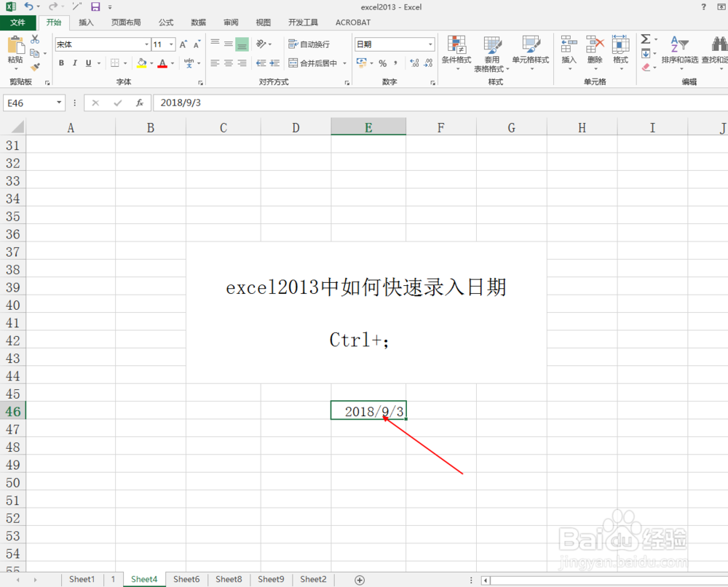Open number format dropdown 日期
728x587 pixels.
coord(430,44)
